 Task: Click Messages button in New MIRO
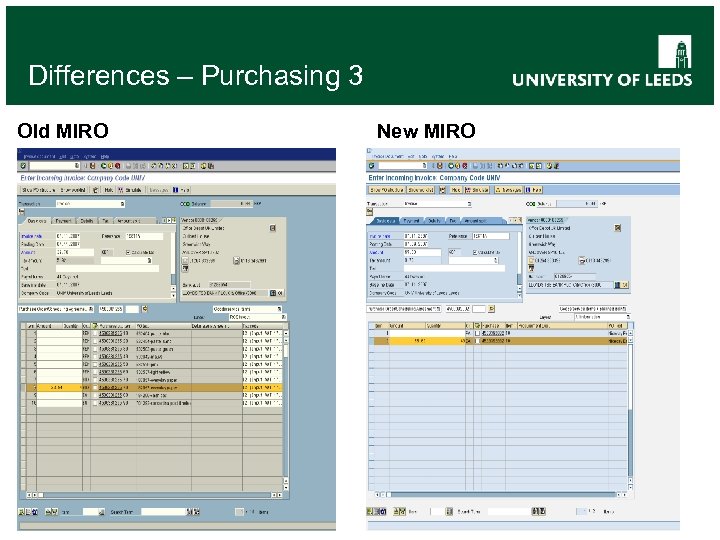508,190
